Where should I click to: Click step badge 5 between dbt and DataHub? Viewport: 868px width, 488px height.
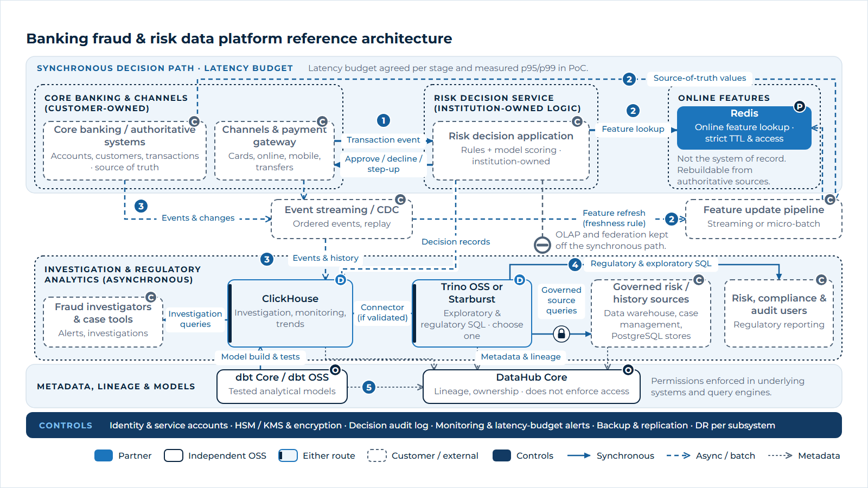(x=369, y=387)
